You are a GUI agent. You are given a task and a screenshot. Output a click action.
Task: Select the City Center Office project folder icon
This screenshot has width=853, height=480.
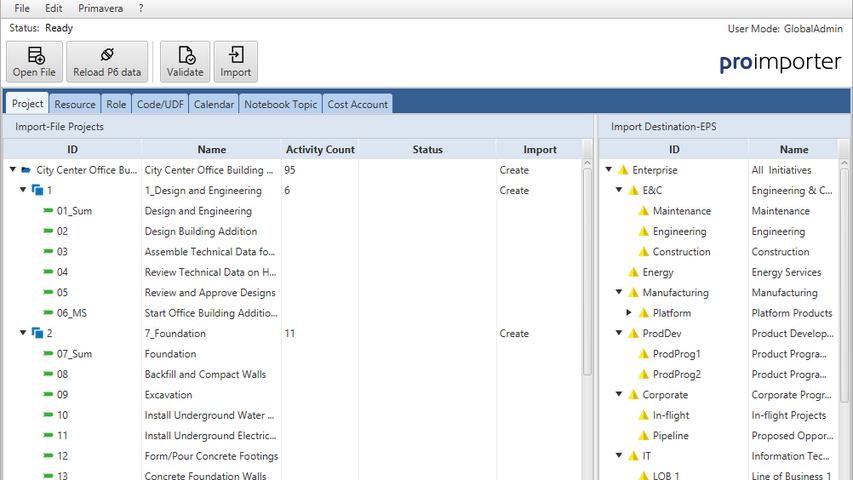[26, 170]
